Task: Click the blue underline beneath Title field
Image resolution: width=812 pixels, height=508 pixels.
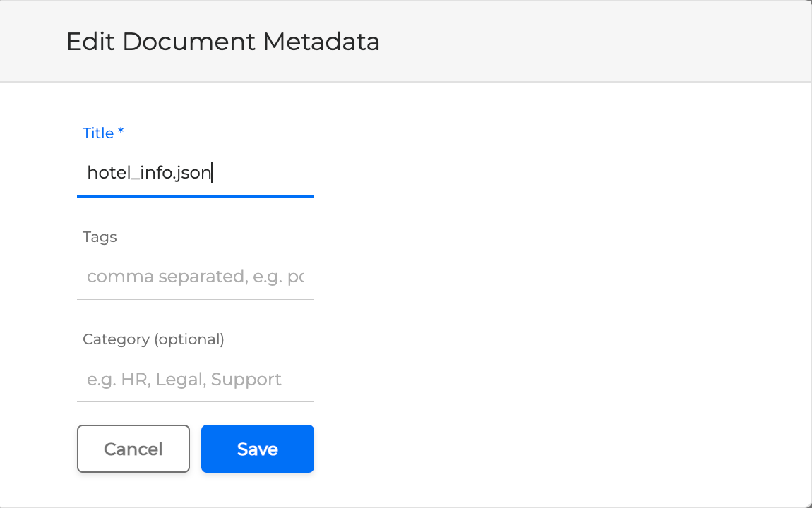Action: (195, 196)
